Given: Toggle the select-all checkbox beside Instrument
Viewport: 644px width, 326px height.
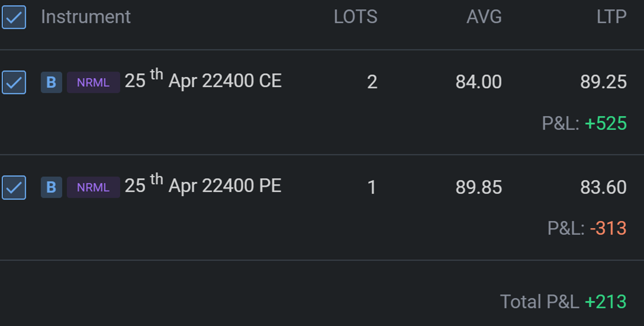Looking at the screenshot, I should 14,17.
